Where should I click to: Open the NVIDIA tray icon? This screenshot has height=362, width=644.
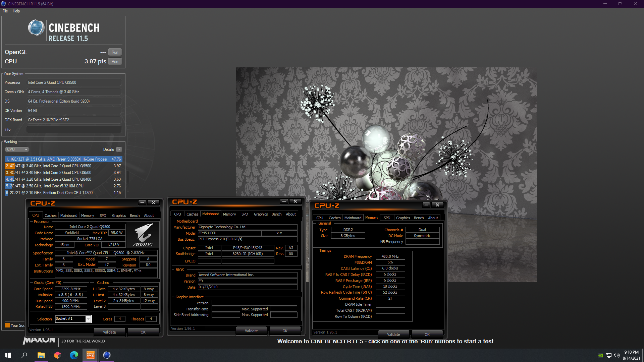tap(601, 355)
